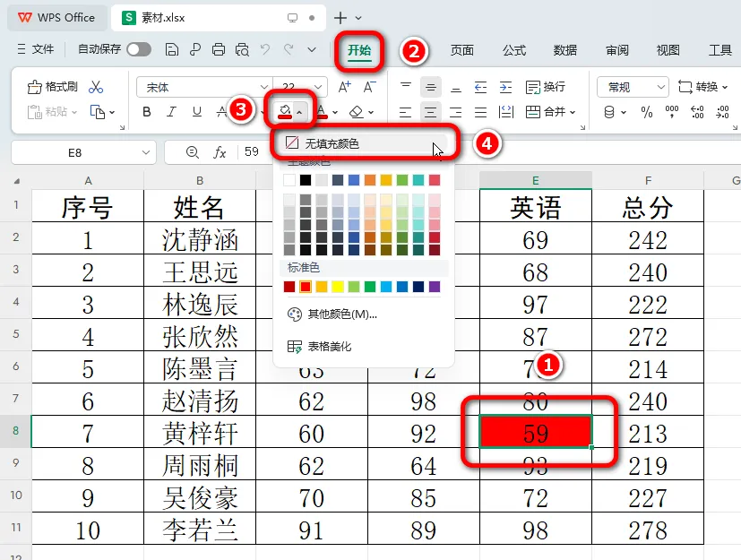
Task: Open the Name Box E8 dropdown
Action: 145,152
